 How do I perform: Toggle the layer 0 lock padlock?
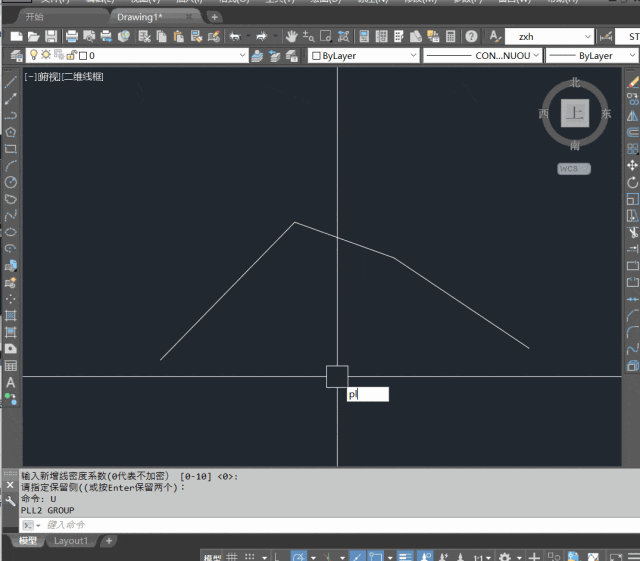pyautogui.click(x=71, y=55)
